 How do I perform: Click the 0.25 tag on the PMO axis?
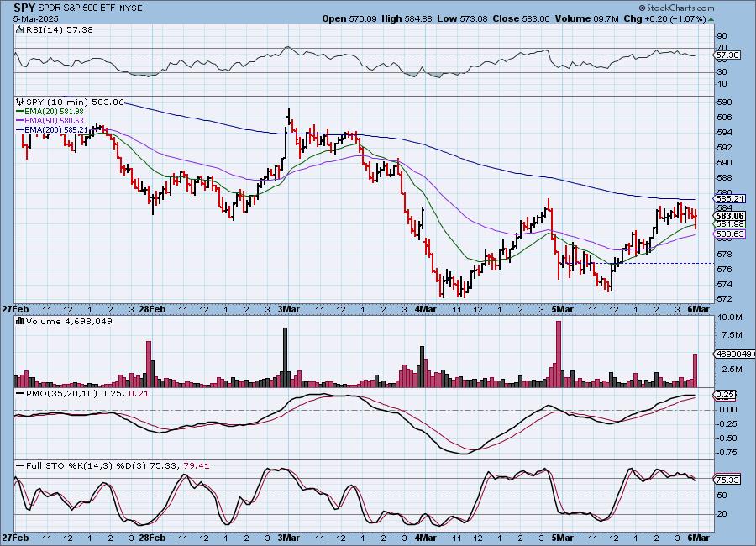(725, 395)
